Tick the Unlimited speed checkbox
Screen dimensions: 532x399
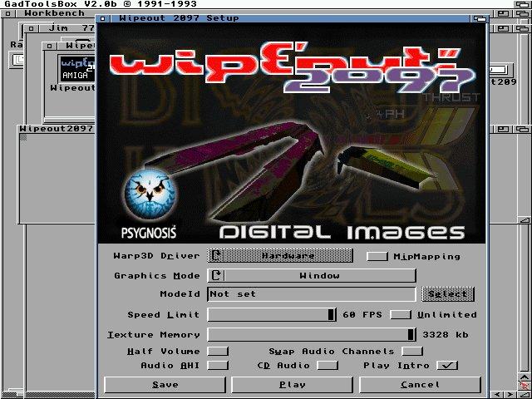point(401,314)
